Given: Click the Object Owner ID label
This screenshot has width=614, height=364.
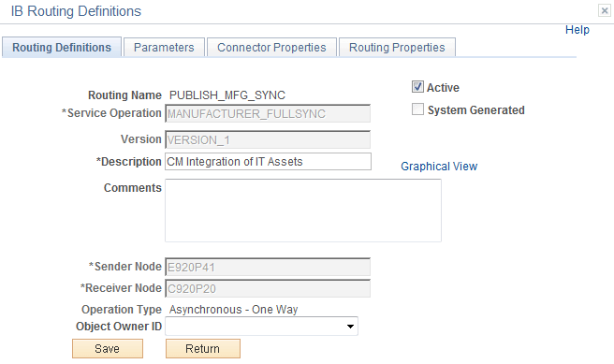Looking at the screenshot, I should 119,327.
